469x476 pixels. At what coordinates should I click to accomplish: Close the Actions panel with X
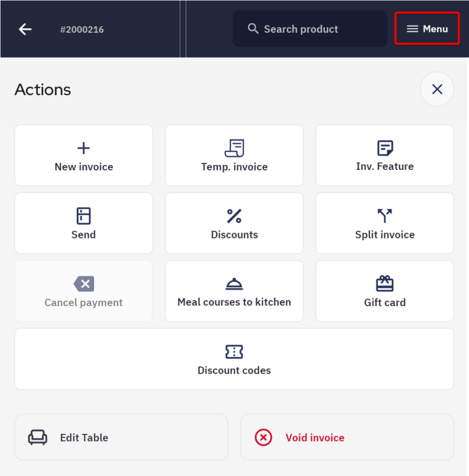[437, 89]
